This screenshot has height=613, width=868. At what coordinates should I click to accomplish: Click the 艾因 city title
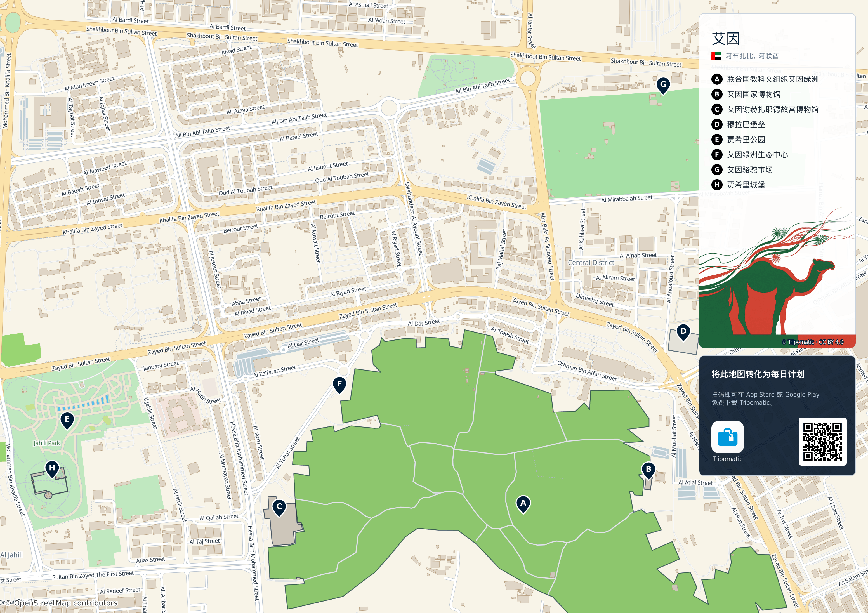click(x=725, y=39)
